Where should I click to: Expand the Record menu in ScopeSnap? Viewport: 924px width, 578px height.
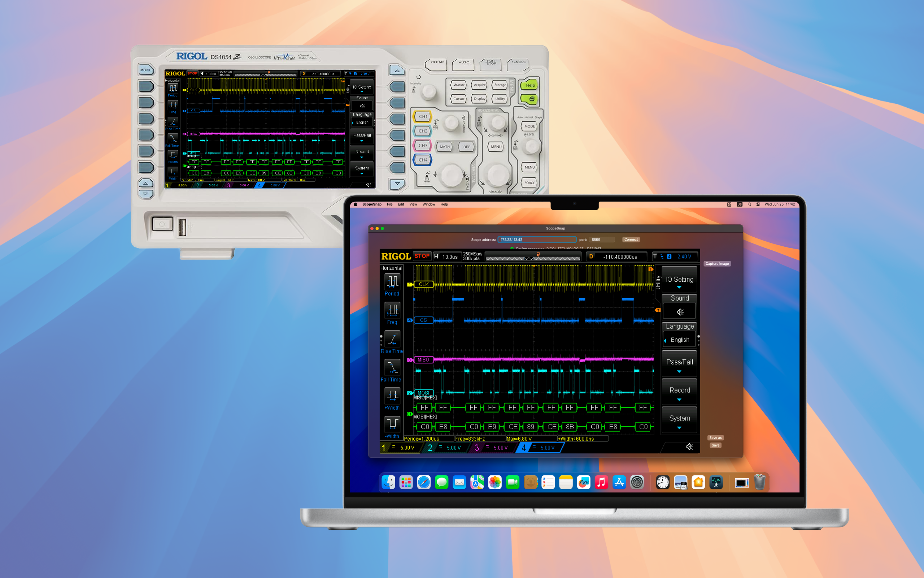(x=680, y=392)
